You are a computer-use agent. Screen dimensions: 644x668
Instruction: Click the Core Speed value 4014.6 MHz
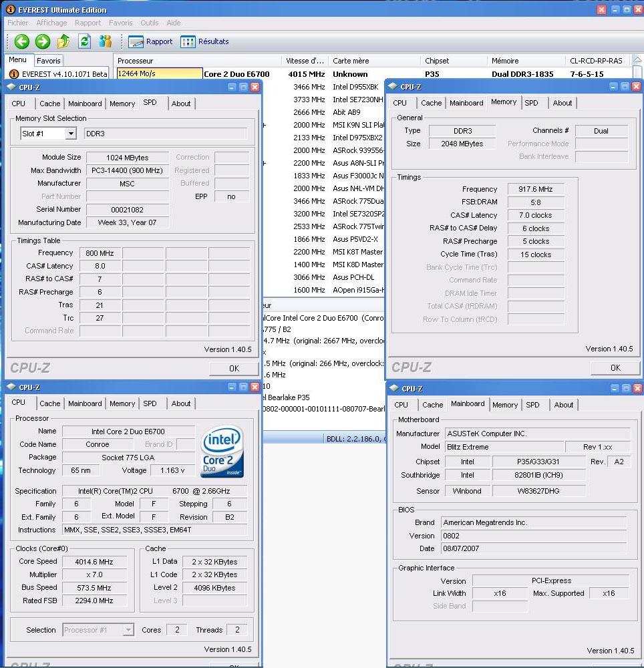(95, 562)
